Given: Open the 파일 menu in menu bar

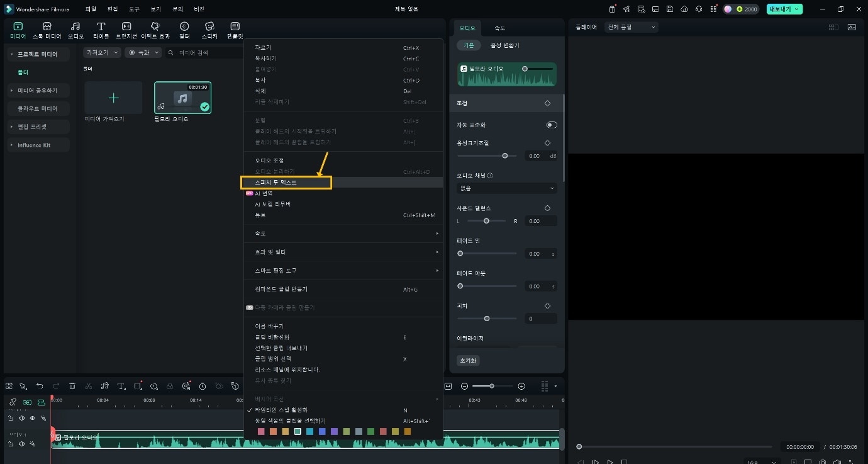Looking at the screenshot, I should [91, 9].
